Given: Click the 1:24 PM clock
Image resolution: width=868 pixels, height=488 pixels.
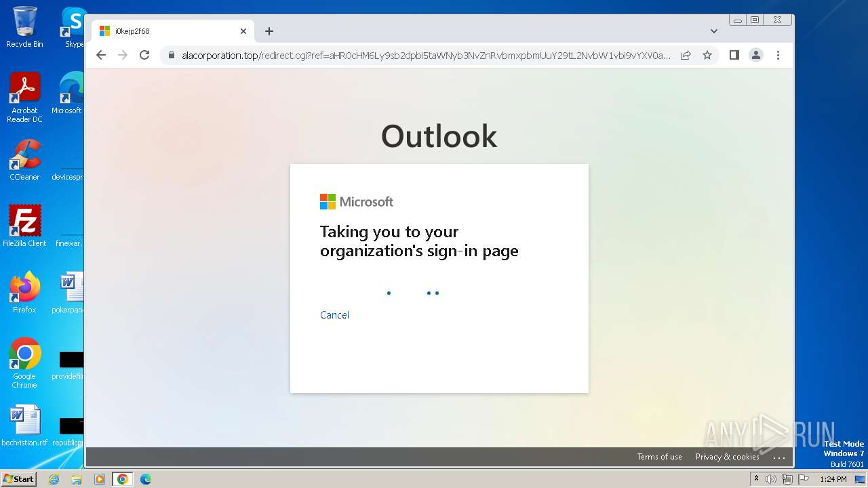Looking at the screenshot, I should pyautogui.click(x=833, y=479).
